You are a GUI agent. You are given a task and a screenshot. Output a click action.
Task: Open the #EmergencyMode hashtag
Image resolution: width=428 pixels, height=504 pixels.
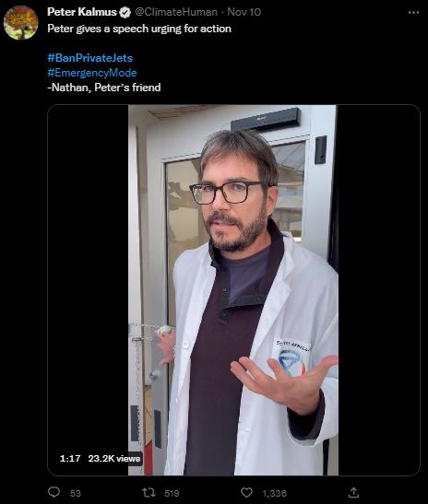click(92, 73)
